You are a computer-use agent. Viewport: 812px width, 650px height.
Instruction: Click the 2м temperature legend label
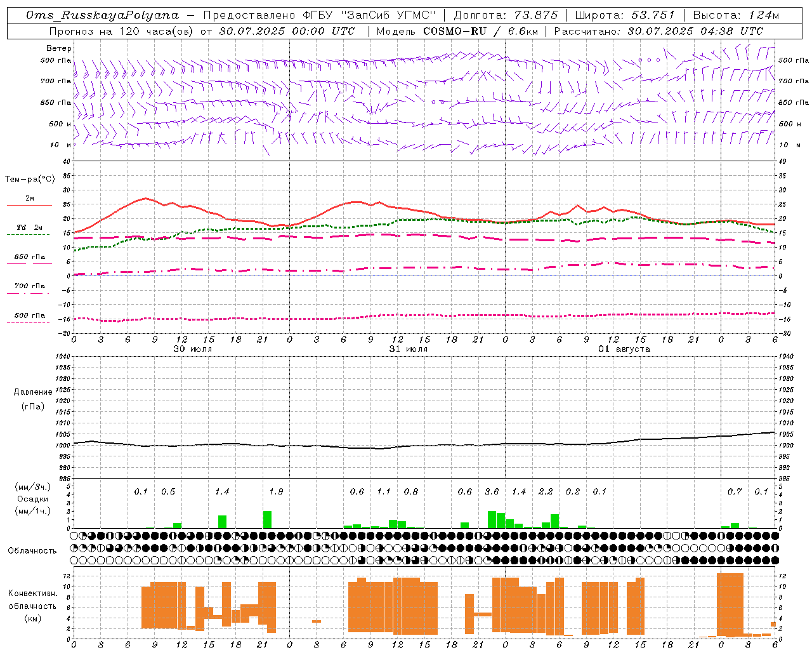tap(30, 198)
